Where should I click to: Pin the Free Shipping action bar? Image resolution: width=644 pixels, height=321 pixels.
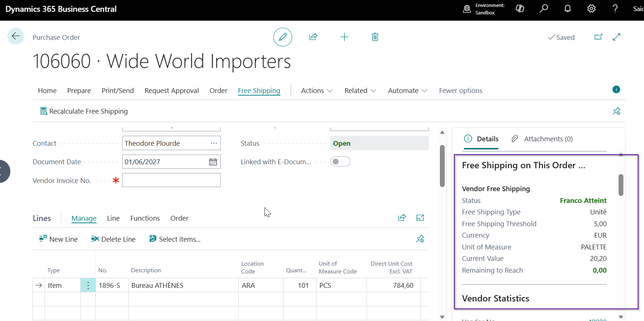pyautogui.click(x=616, y=111)
